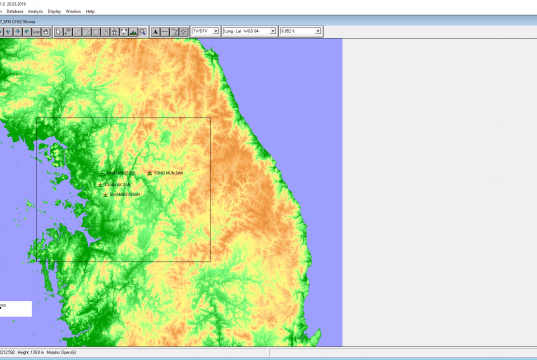Select the arrow pointer tool in the toolbar
Viewport: 537px width, 360px height.
pos(59,32)
